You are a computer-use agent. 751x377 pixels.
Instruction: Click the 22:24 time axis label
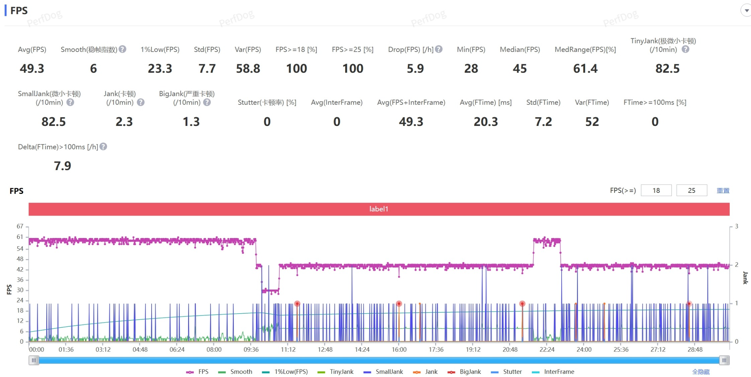[x=547, y=350]
